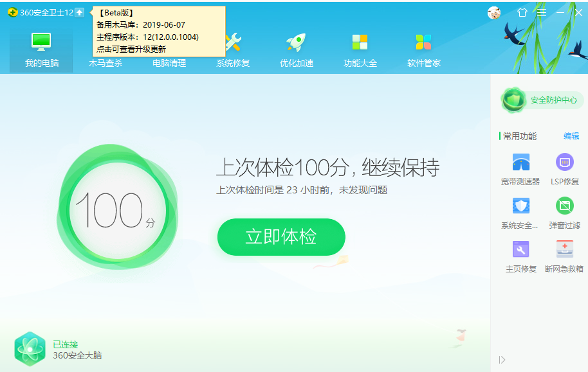Open 断网急救箱 tool
Image resolution: width=588 pixels, height=372 pixels.
coord(564,256)
